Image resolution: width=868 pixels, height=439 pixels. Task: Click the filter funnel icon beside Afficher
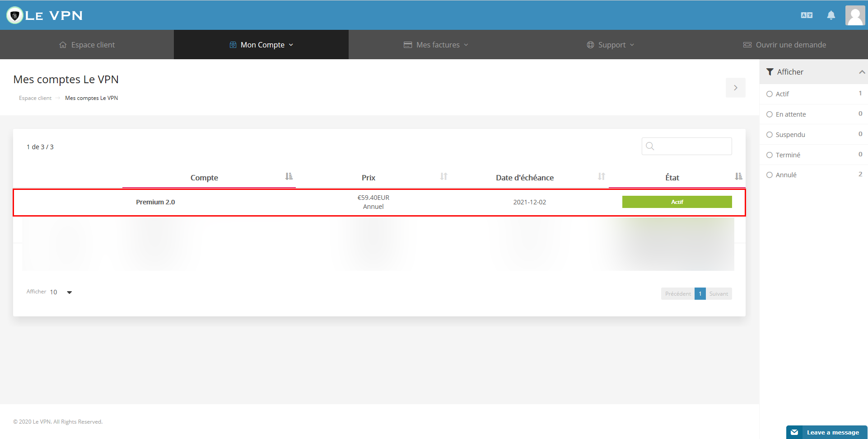pos(770,72)
